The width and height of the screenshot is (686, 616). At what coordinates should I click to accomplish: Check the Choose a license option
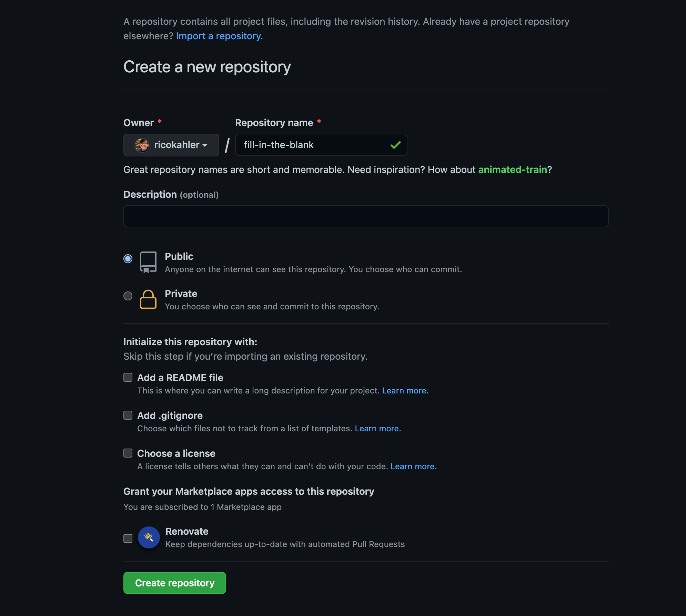pos(128,453)
